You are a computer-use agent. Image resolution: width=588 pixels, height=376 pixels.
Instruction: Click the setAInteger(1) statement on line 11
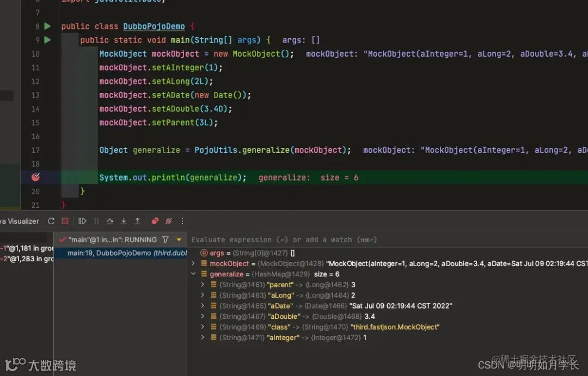tap(161, 67)
